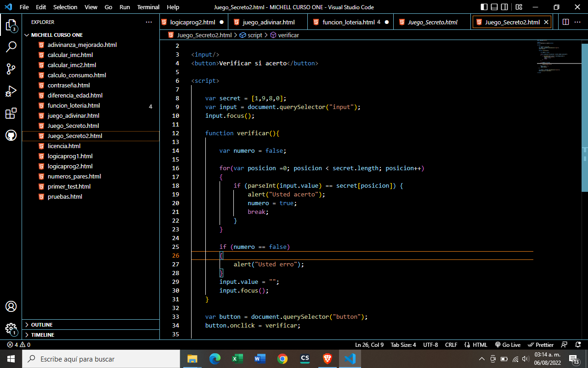Image resolution: width=588 pixels, height=368 pixels.
Task: Click unsaved dot on funcion_loteria.html tab
Action: (387, 22)
